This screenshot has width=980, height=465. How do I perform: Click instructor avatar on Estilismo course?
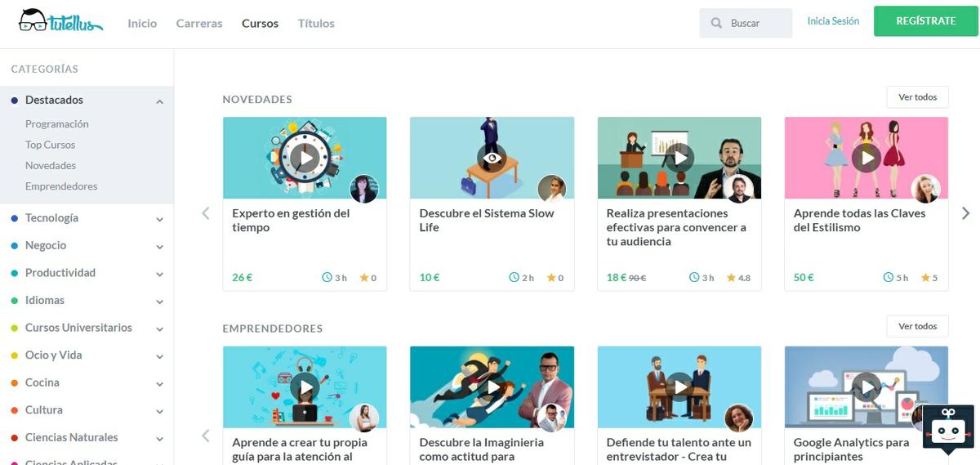(925, 189)
